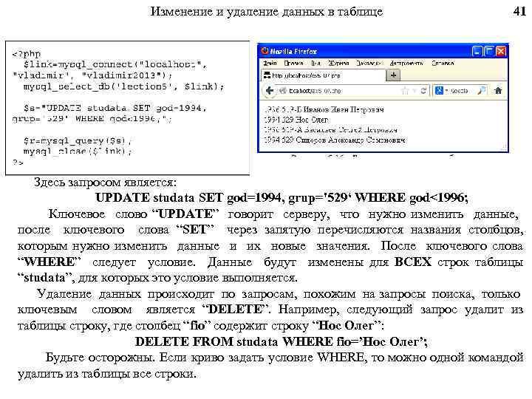Maximize the Mozilla Firefox window
Viewport: 532px width, 399px height.
click(x=488, y=51)
